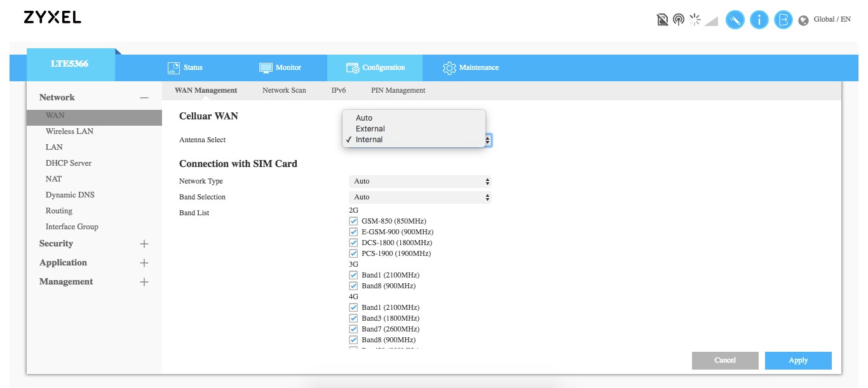Open the Band Selection dropdown
This screenshot has height=388, width=868.
coord(420,197)
